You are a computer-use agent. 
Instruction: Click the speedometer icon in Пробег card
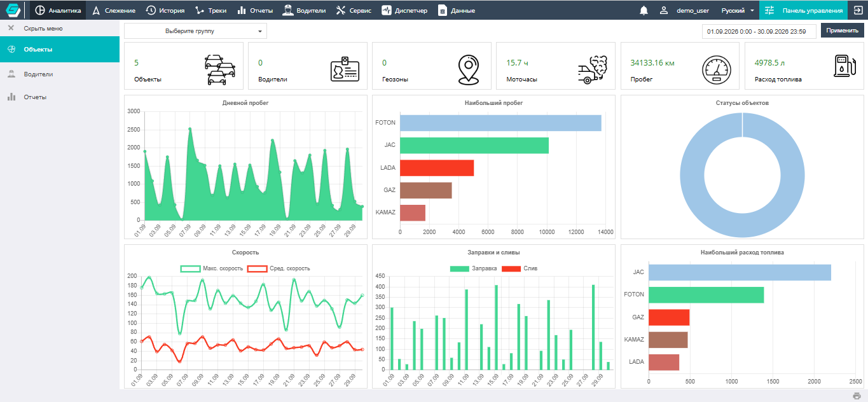coord(717,69)
